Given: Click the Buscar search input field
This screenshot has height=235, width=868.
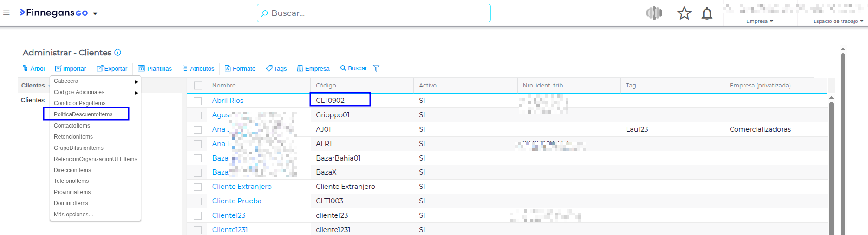Looking at the screenshot, I should tap(374, 13).
